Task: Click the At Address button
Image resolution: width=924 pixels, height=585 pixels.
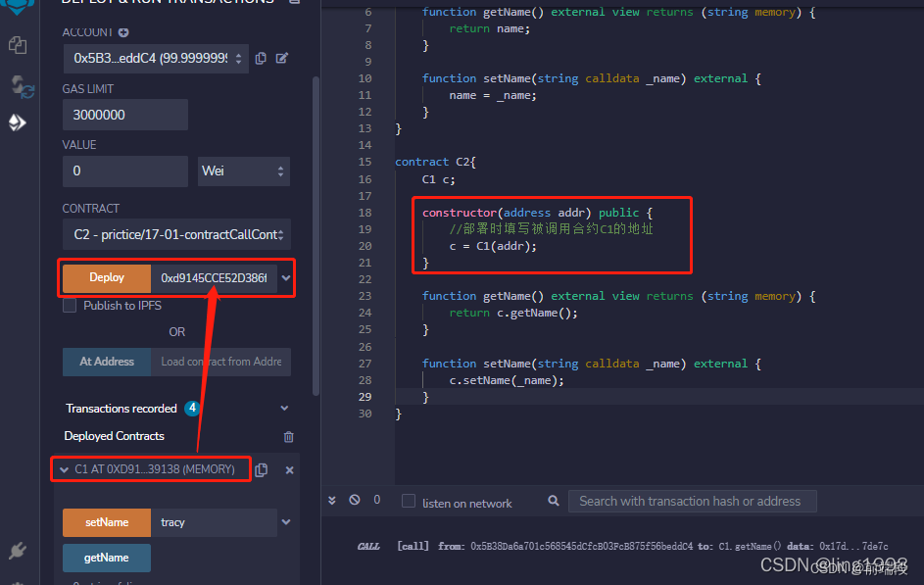Action: click(107, 362)
